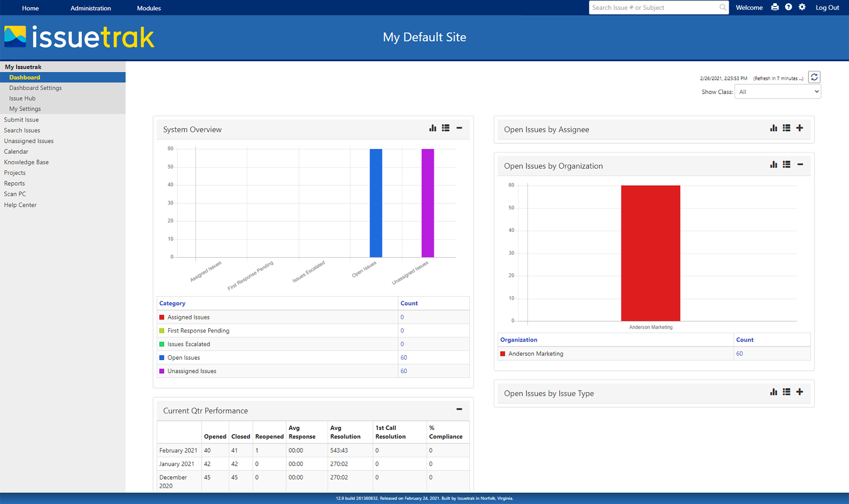Click the dashboard refresh icon
Image resolution: width=849 pixels, height=504 pixels.
tap(814, 77)
